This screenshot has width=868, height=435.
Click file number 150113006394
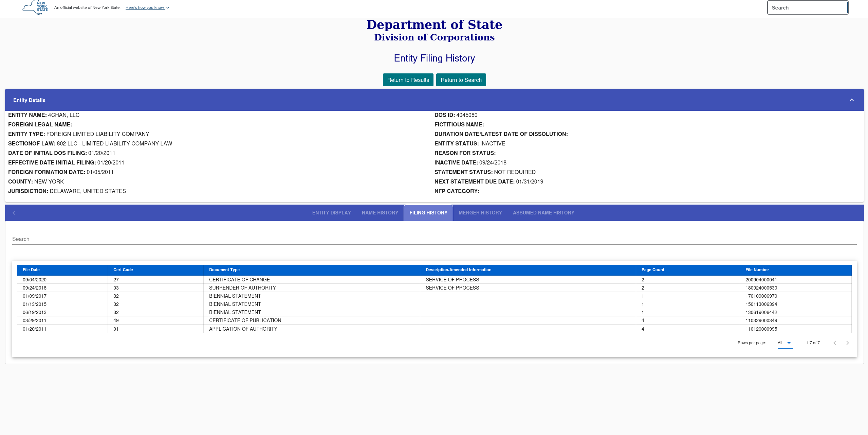pos(761,304)
